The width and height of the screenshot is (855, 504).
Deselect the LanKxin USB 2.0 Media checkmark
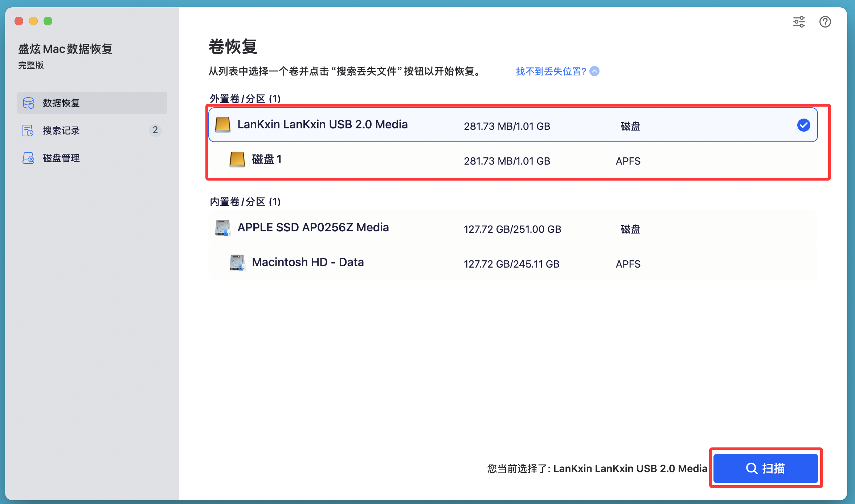(x=803, y=125)
